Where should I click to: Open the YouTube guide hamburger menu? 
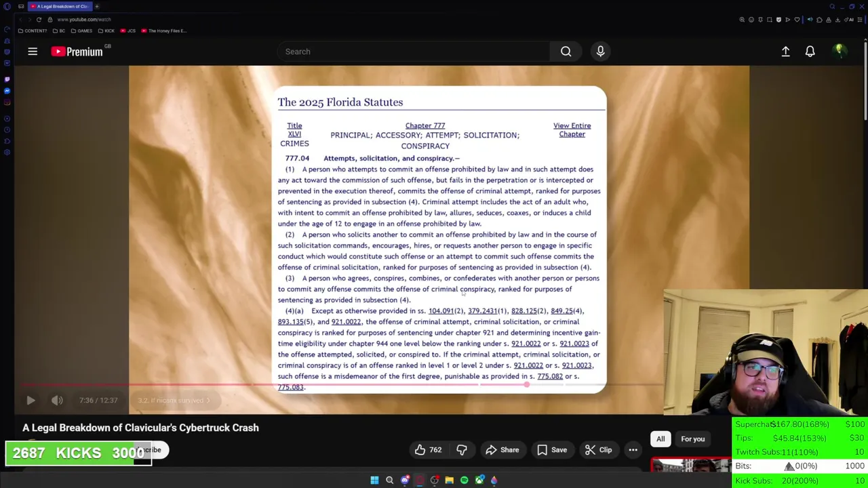[x=33, y=52]
